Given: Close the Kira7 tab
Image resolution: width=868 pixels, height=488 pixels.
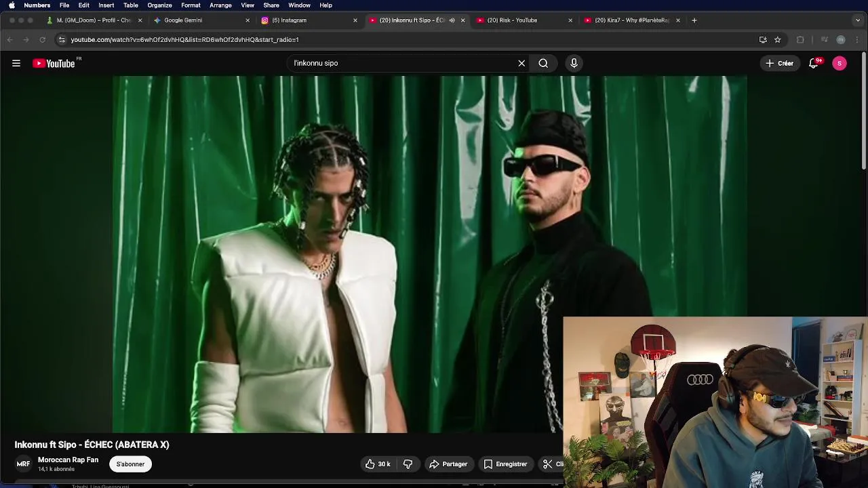Looking at the screenshot, I should point(678,20).
